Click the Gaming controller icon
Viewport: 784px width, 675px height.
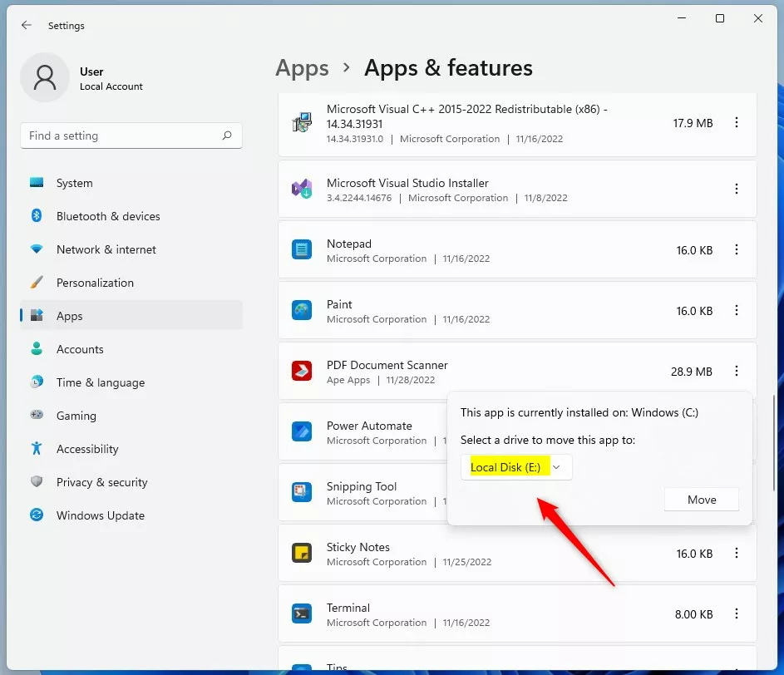click(37, 415)
